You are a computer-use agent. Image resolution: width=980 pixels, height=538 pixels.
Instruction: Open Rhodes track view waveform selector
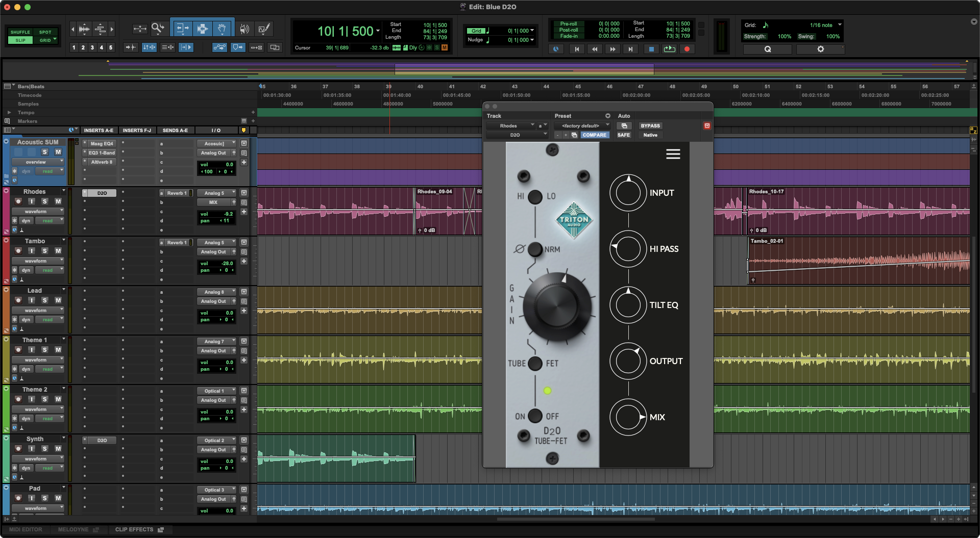38,212
